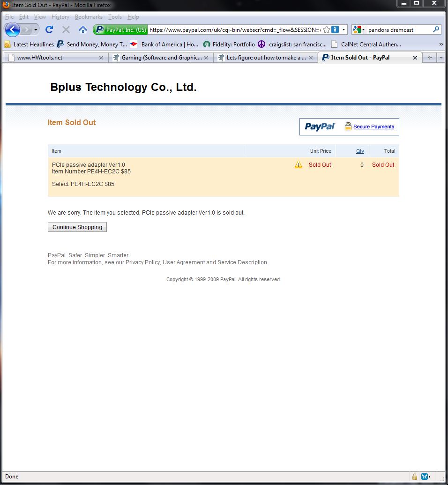This screenshot has height=485, width=448.
Task: Switch to the www.HWtools.net tab
Action: pyautogui.click(x=56, y=58)
